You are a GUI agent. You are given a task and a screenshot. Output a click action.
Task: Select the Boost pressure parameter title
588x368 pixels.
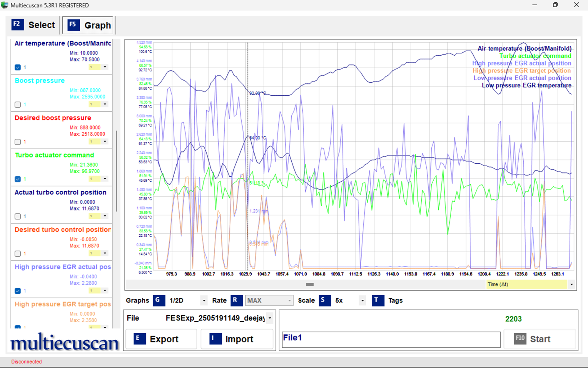click(40, 81)
